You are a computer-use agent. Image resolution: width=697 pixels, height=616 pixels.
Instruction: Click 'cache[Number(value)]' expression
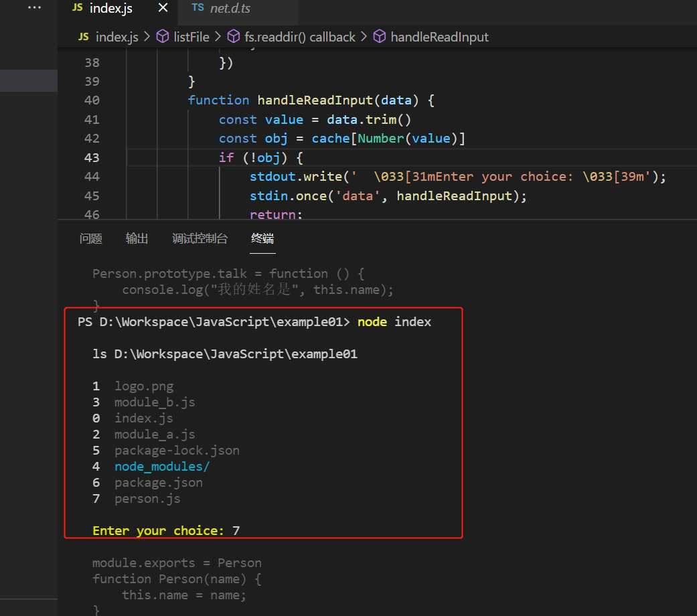tap(388, 139)
